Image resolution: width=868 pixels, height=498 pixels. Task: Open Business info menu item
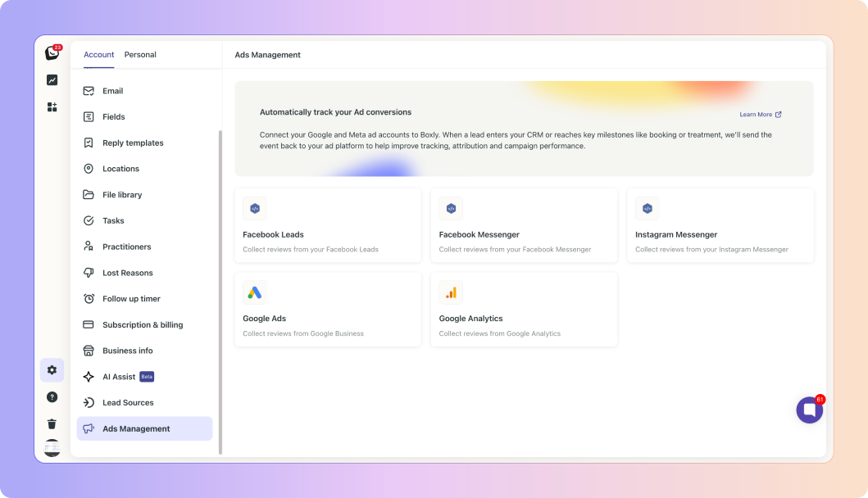click(144, 351)
